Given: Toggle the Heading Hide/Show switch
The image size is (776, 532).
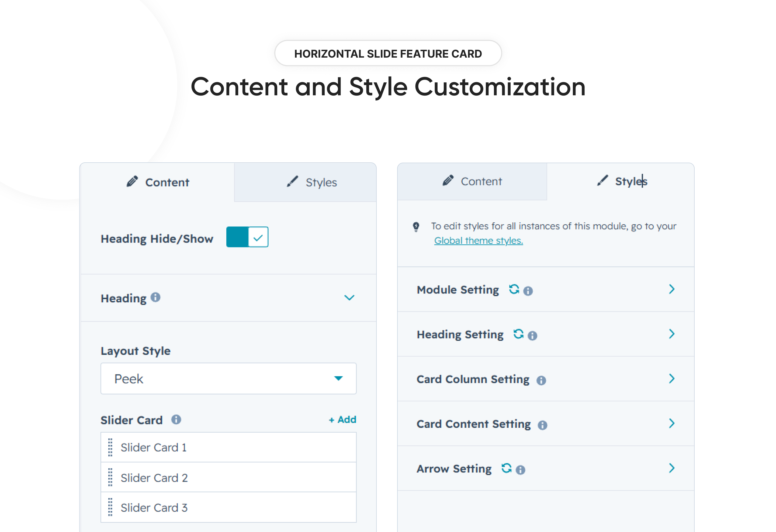Looking at the screenshot, I should (247, 237).
